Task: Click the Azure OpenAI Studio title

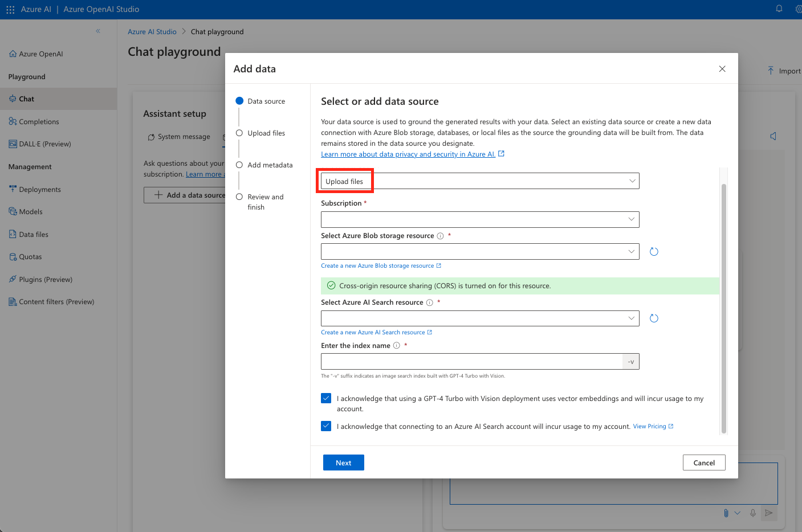Action: (101, 9)
